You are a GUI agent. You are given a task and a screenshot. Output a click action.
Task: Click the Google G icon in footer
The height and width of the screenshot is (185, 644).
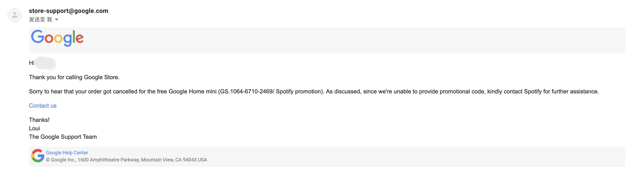tap(38, 156)
